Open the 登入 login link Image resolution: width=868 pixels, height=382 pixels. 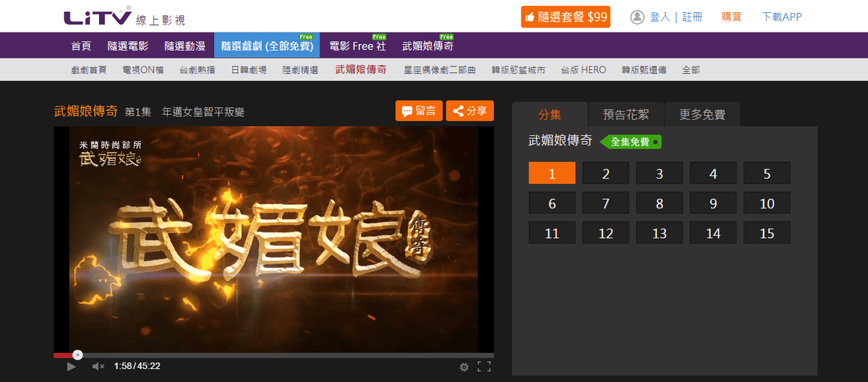click(x=660, y=17)
